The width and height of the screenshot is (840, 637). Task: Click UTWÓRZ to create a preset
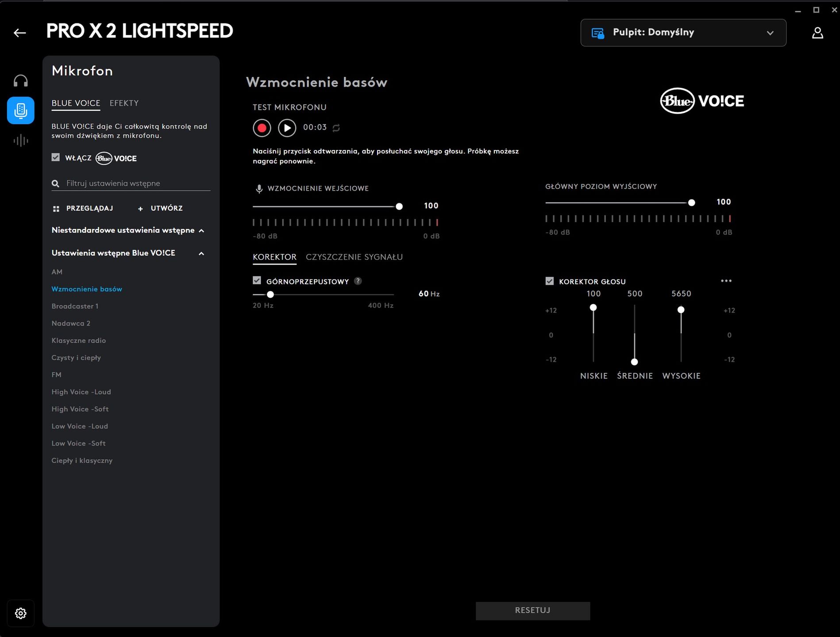(x=160, y=208)
